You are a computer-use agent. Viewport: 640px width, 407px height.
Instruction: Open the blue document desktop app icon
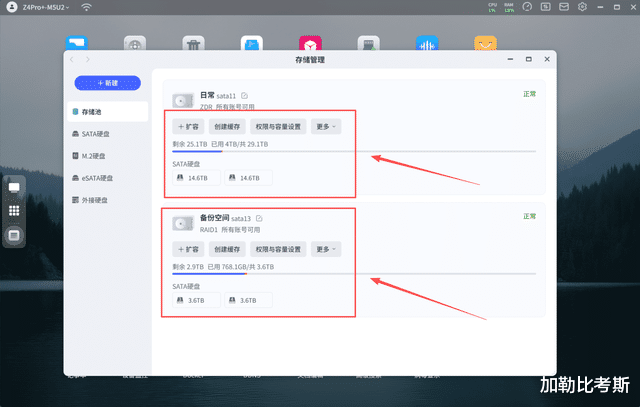[252, 43]
